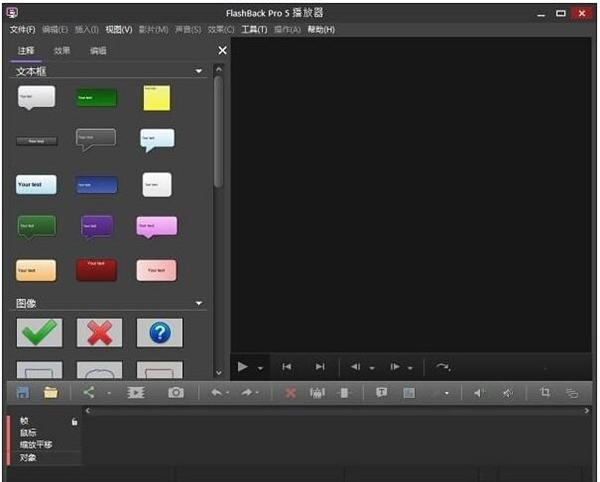
Task: Select the yellow sticky note text box
Action: 157,97
